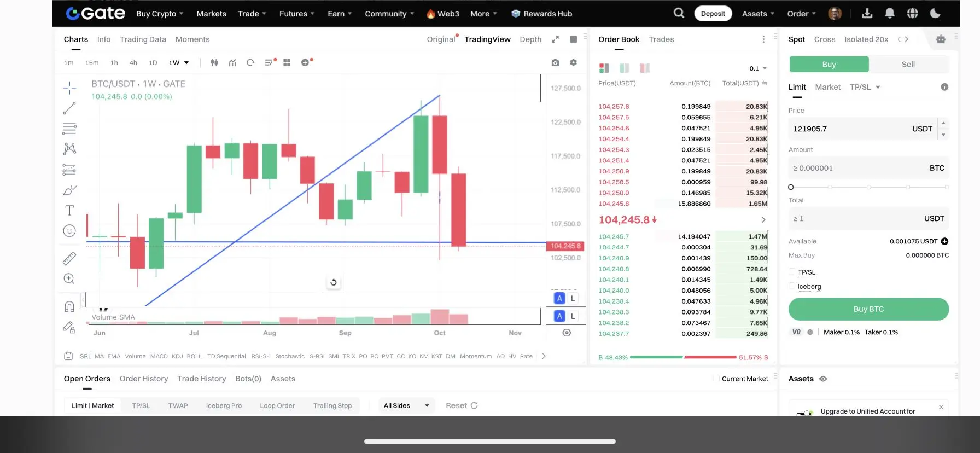The height and width of the screenshot is (453, 980).
Task: Enable the Iceberg order checkbox
Action: [x=792, y=286]
